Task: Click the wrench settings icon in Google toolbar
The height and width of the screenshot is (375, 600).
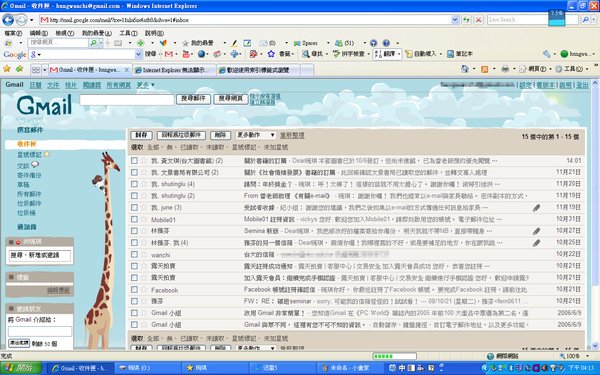Action: tap(547, 54)
